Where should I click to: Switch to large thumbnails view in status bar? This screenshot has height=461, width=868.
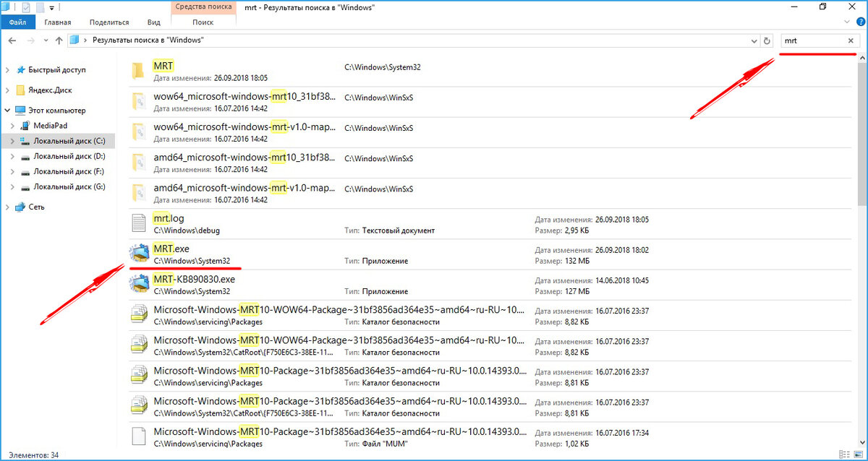pyautogui.click(x=858, y=455)
